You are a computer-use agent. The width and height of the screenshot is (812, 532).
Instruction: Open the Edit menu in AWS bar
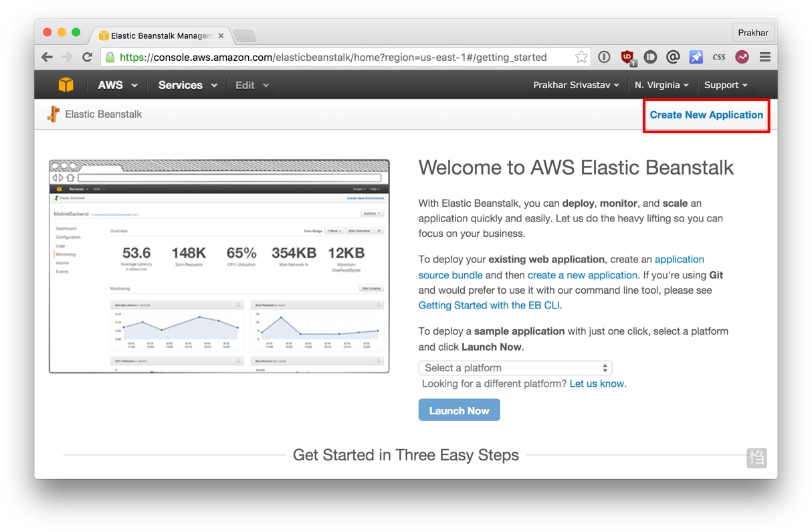(251, 85)
